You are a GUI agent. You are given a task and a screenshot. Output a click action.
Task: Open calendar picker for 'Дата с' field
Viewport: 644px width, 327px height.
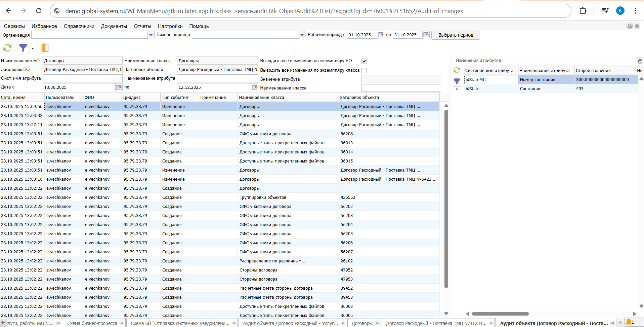(119, 87)
